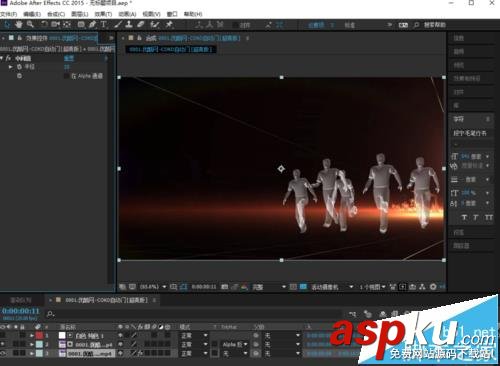This screenshot has width=500, height=366.
Task: Select the Selection arrow tool
Action: pyautogui.click(x=7, y=24)
